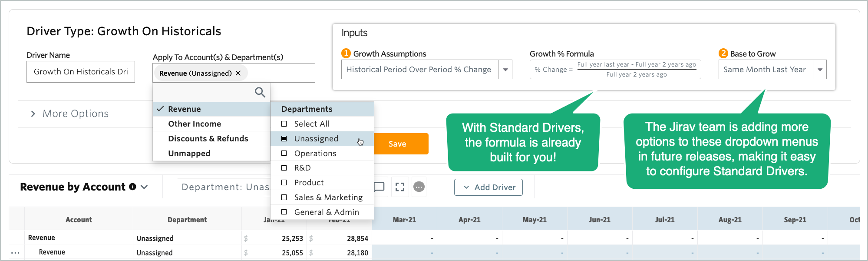Screen dimensions: 868x261
Task: Click the search magnifier icon in dropdown
Action: pos(260,92)
